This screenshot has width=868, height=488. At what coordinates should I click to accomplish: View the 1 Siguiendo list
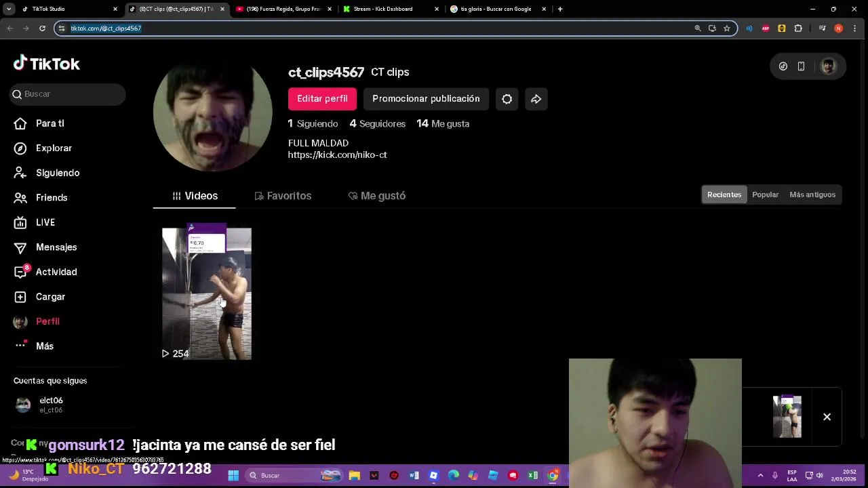point(313,123)
